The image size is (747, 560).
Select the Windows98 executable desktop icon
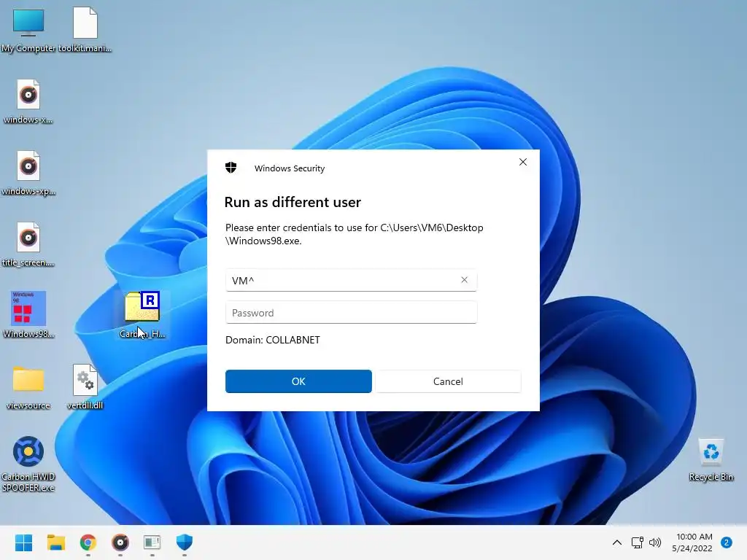click(x=28, y=315)
